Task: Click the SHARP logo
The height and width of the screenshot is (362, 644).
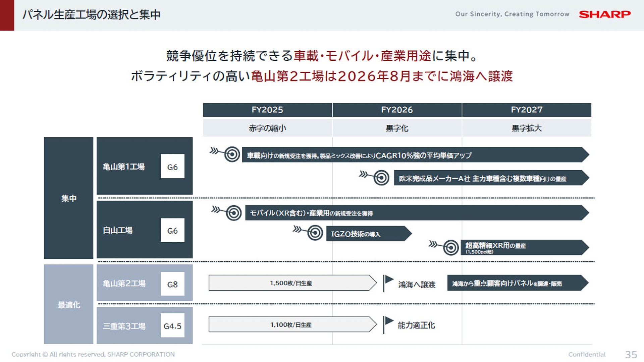Action: pyautogui.click(x=604, y=14)
